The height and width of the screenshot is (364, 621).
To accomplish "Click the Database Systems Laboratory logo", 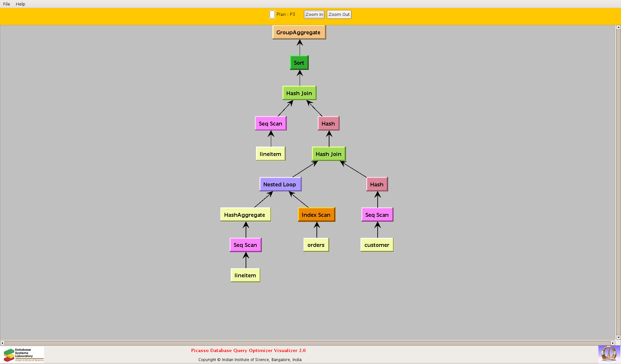I will click(x=23, y=355).
